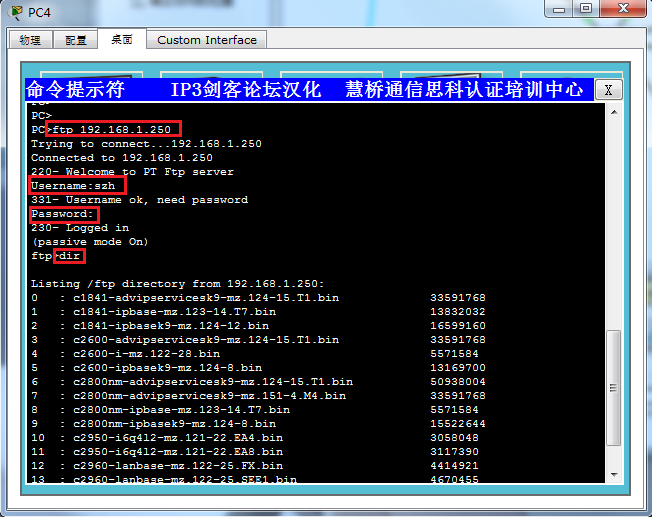Click the 'Trying to connect...192.168.1.250' line
This screenshot has width=652, height=517.
(x=146, y=144)
